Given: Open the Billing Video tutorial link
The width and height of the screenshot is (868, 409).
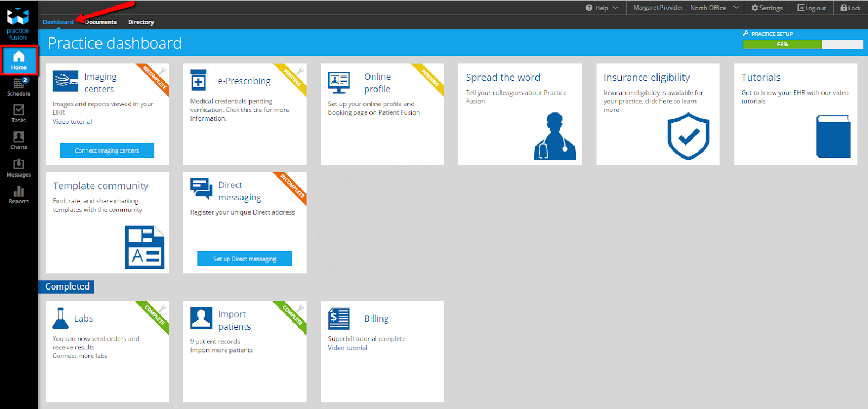Looking at the screenshot, I should tap(348, 348).
